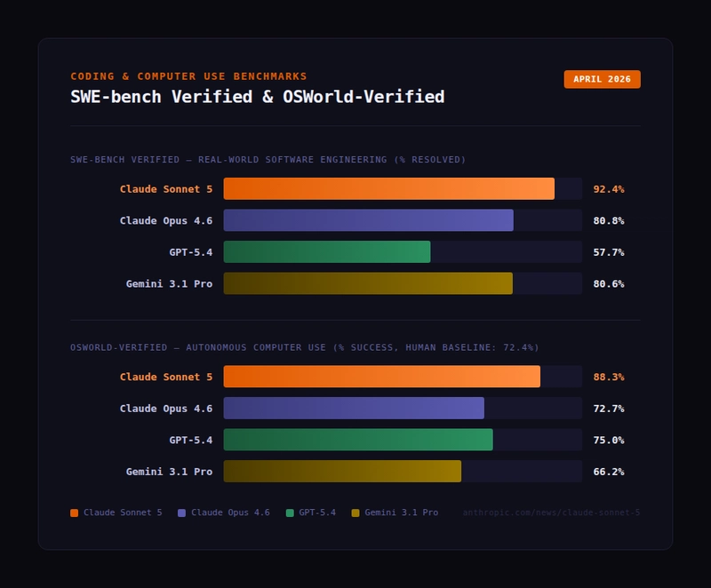Screen dimensions: 711x588
Task: Click the green GPT-5.4 bar under OSWorld-Verified
Action: (358, 440)
